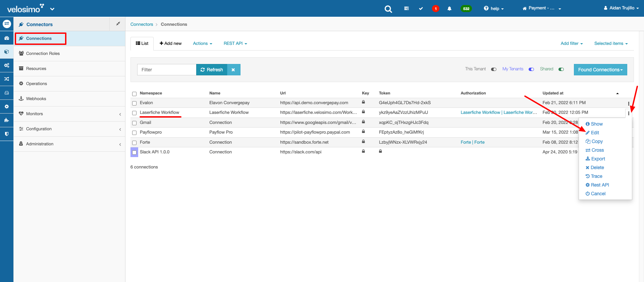Open the server list icon in top bar
The width and height of the screenshot is (644, 282).
pyautogui.click(x=407, y=8)
